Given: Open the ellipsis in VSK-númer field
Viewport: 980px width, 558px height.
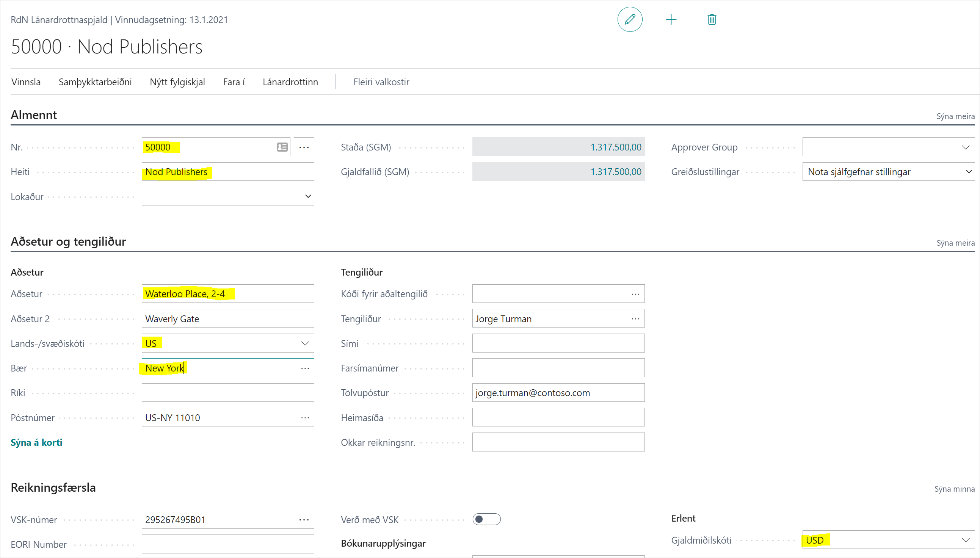Looking at the screenshot, I should click(304, 520).
